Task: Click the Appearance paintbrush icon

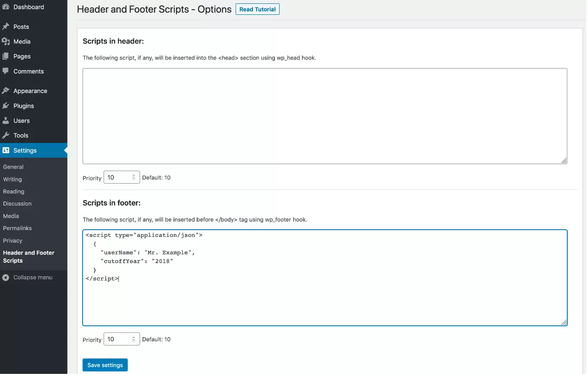Action: [5, 91]
